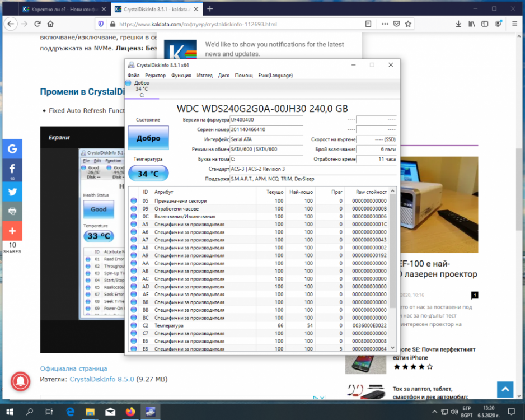525x420 pixels.
Task: Open the page actions three-dot menu
Action: point(385,24)
